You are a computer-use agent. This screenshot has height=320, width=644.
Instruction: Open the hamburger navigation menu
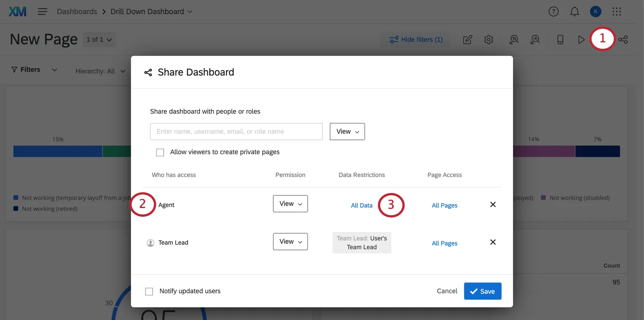pos(42,12)
